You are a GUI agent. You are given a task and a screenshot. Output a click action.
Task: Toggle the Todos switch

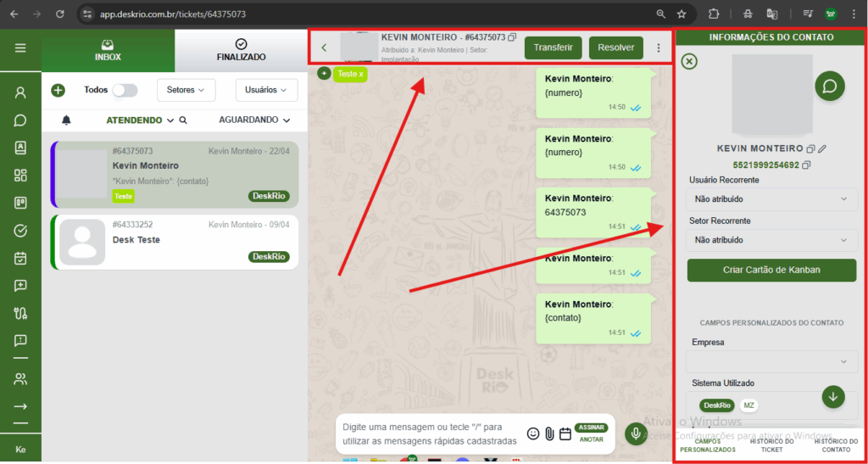125,90
